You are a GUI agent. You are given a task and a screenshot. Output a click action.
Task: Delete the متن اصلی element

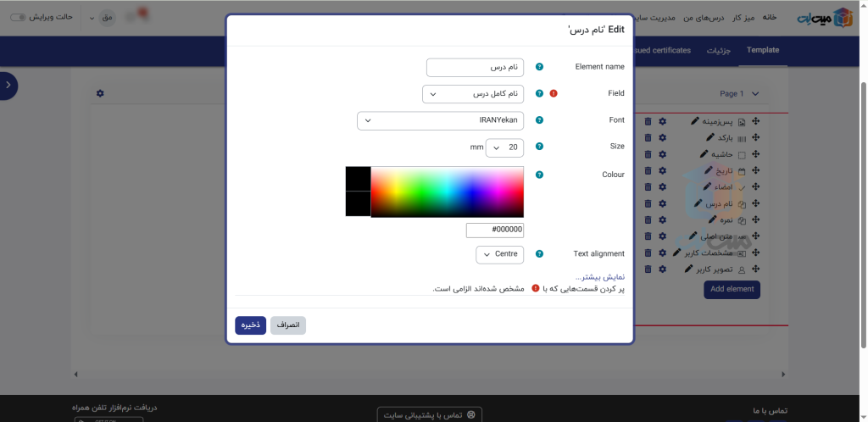point(648,236)
